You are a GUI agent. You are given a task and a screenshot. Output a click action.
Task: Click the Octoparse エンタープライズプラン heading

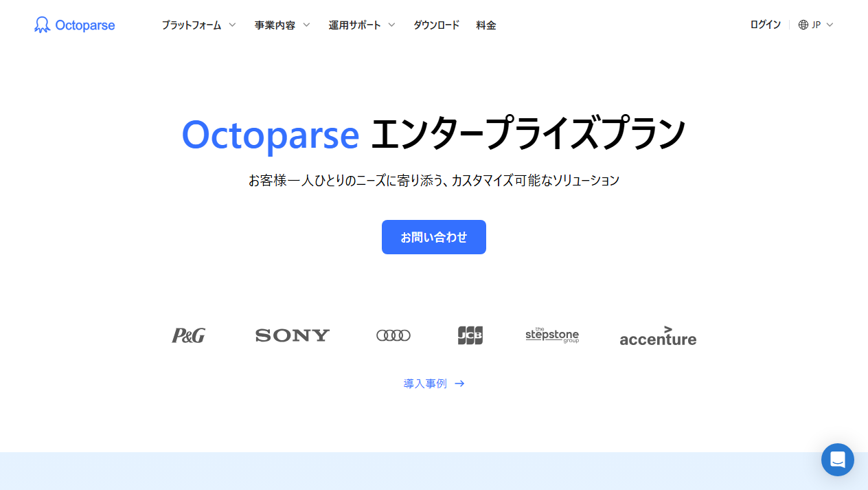point(433,134)
